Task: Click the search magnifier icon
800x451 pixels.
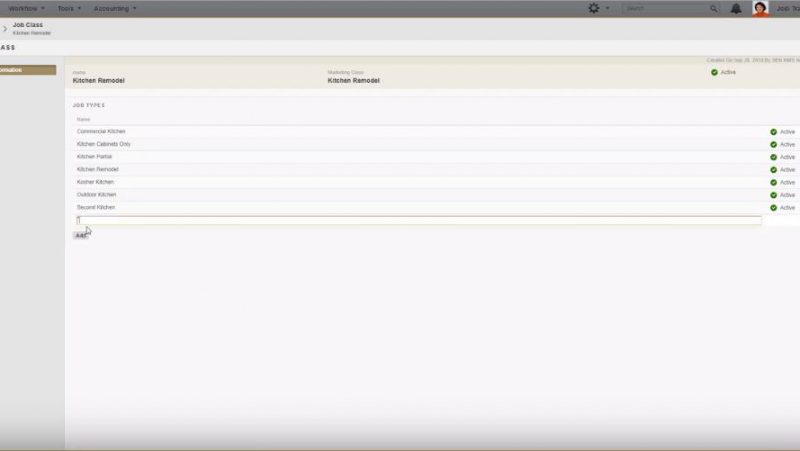Action: click(714, 8)
